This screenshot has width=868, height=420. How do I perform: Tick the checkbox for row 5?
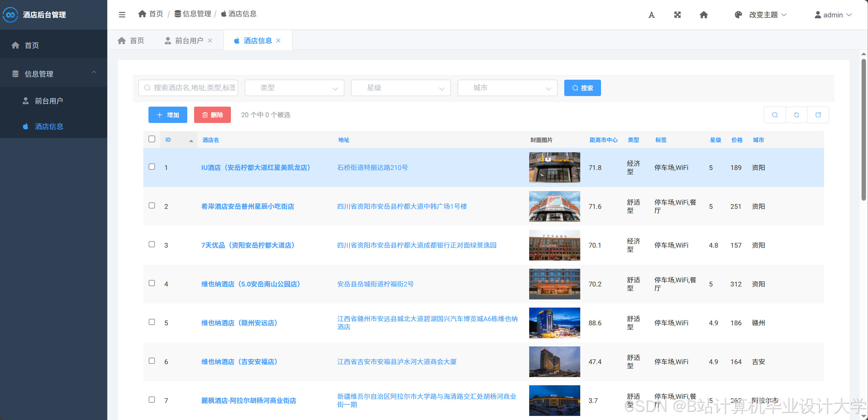click(x=152, y=322)
